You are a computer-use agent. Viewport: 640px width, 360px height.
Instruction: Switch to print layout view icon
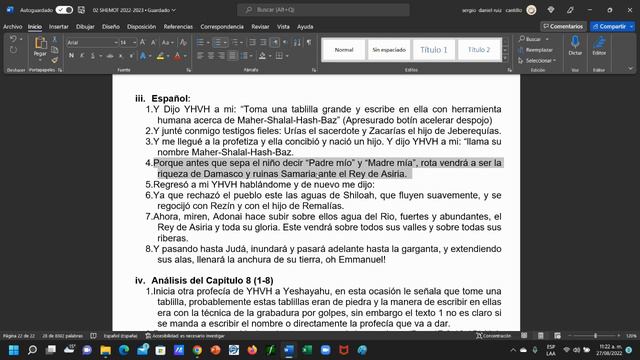[x=540, y=336]
